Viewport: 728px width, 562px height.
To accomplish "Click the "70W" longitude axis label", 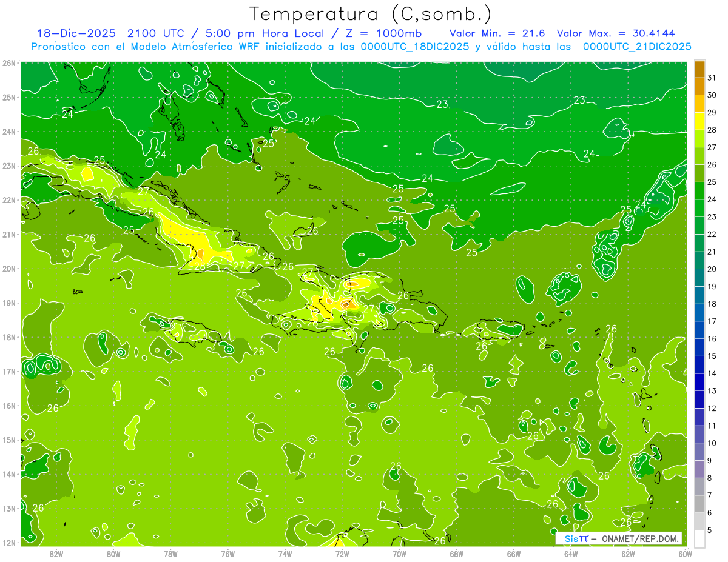I will click(x=399, y=554).
